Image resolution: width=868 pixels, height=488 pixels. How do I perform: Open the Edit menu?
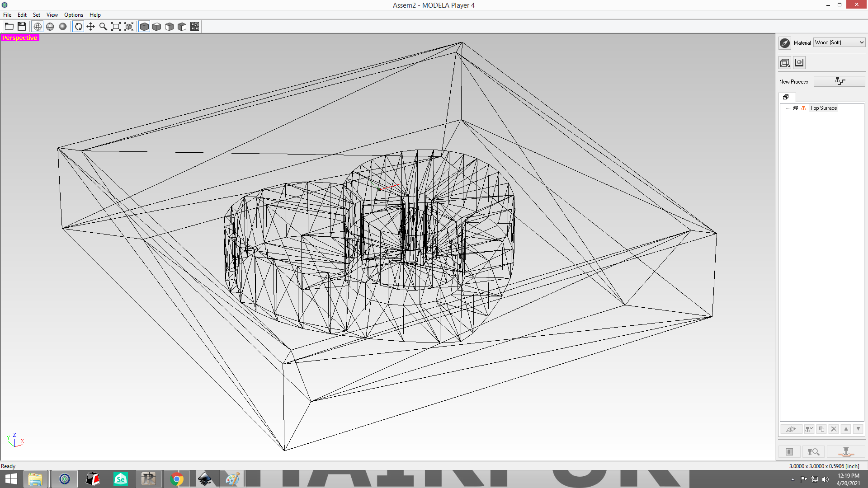[22, 15]
